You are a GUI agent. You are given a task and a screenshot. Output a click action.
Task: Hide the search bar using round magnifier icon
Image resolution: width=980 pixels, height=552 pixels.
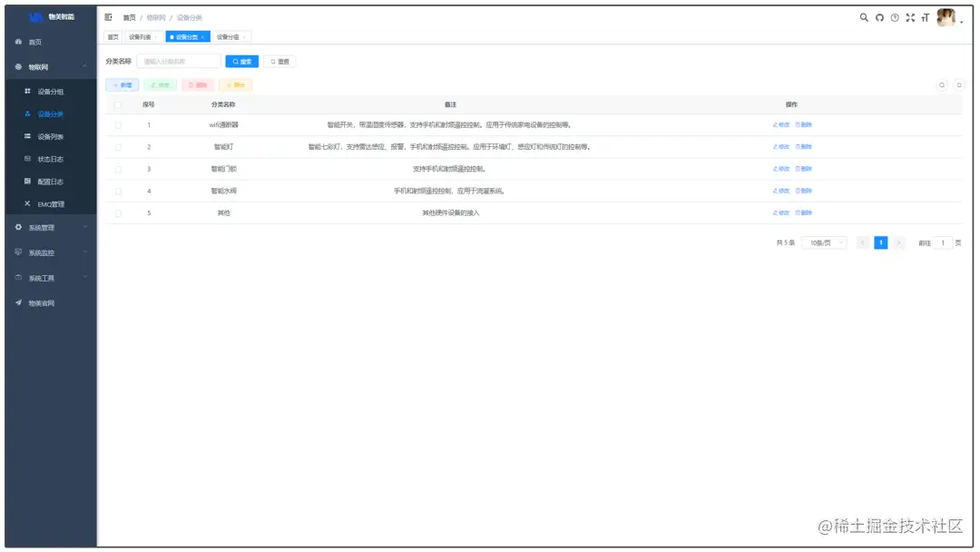click(x=942, y=85)
